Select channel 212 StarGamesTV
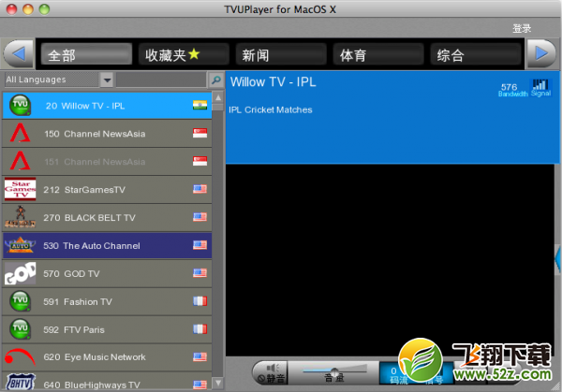Screen dimensions: 562x392 click(x=107, y=189)
